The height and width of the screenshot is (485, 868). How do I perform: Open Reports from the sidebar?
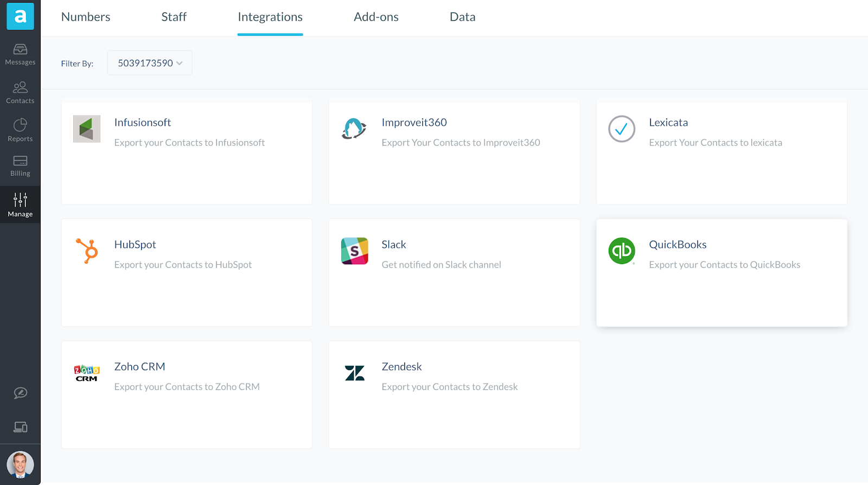pos(20,130)
